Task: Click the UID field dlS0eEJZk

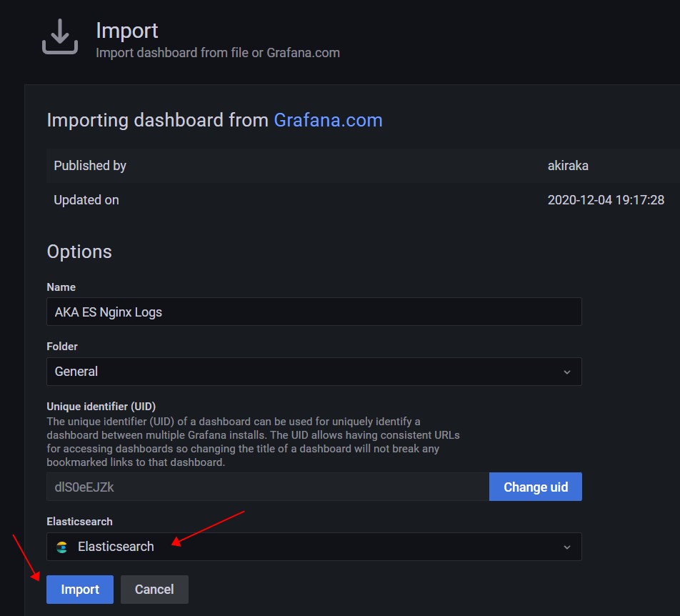Action: 268,487
